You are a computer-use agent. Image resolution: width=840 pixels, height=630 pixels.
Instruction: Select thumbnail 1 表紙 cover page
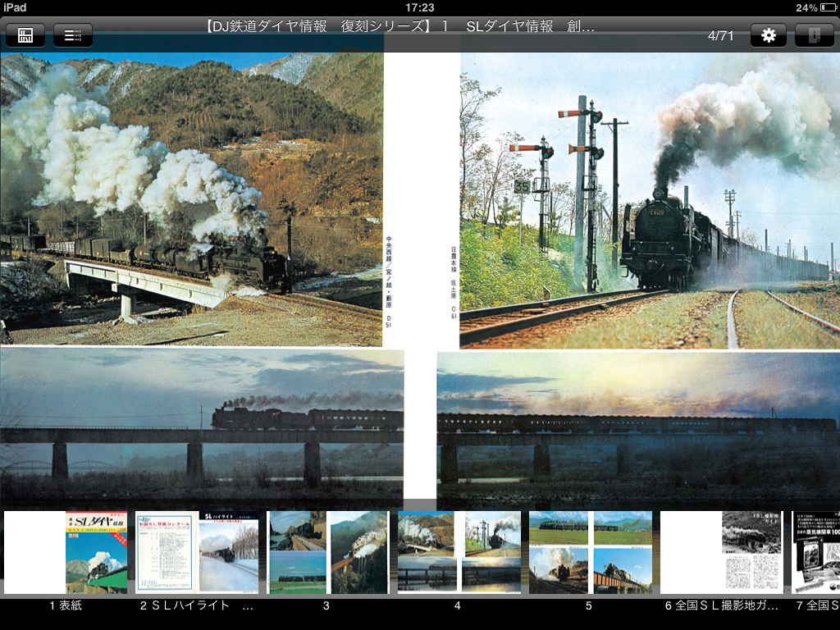click(x=66, y=552)
